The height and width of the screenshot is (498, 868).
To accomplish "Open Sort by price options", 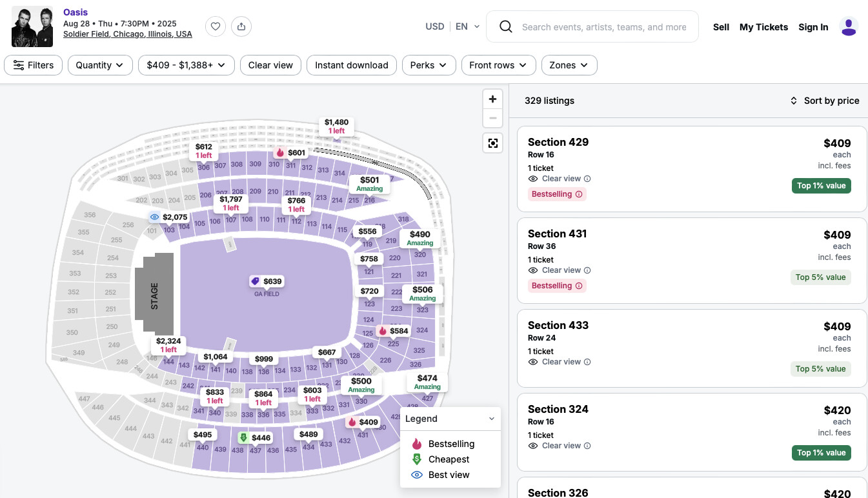I will (825, 101).
